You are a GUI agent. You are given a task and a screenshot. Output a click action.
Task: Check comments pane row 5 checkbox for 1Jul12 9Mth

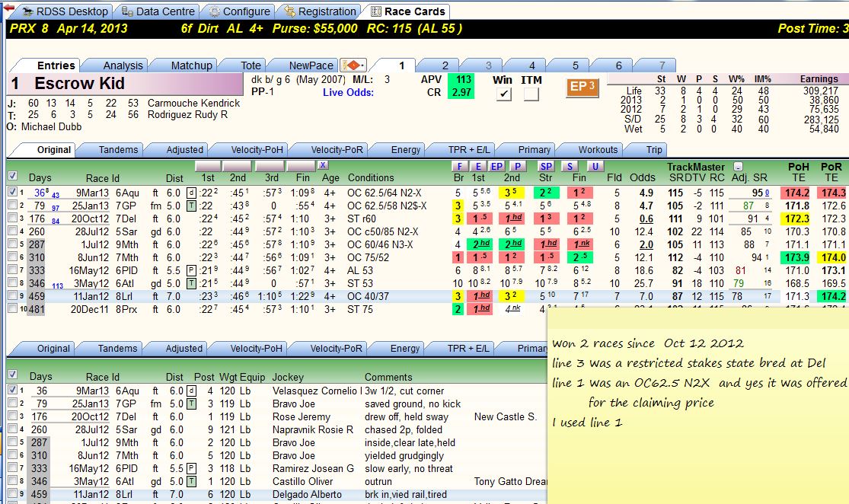tap(12, 442)
